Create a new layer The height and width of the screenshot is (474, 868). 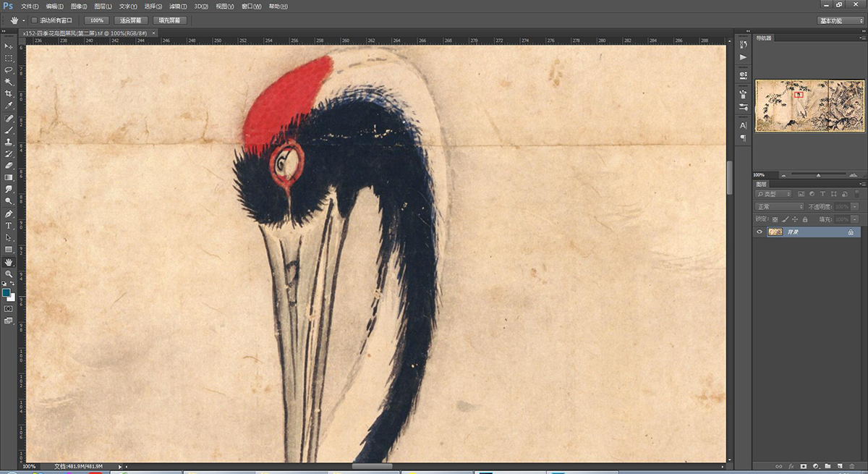point(841,466)
